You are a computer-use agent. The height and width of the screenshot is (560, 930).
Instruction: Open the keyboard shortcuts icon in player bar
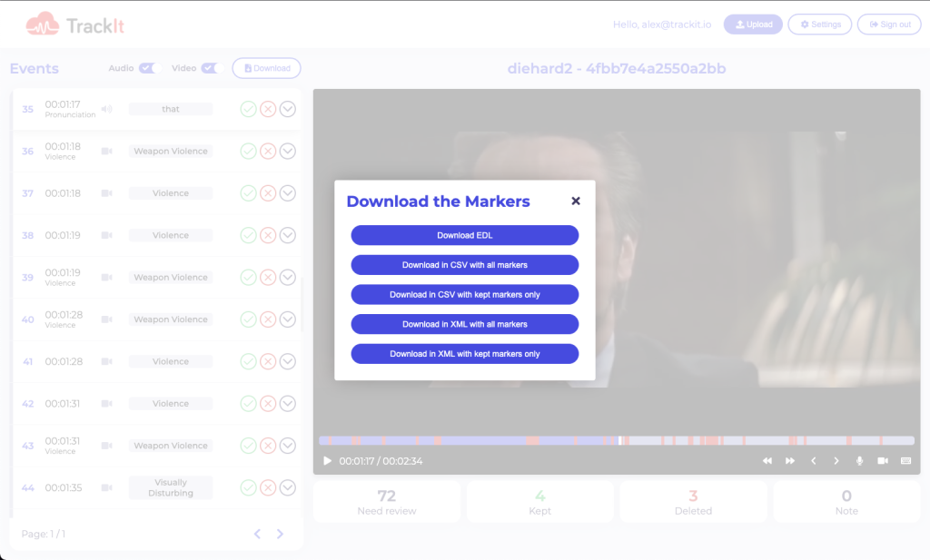click(905, 461)
